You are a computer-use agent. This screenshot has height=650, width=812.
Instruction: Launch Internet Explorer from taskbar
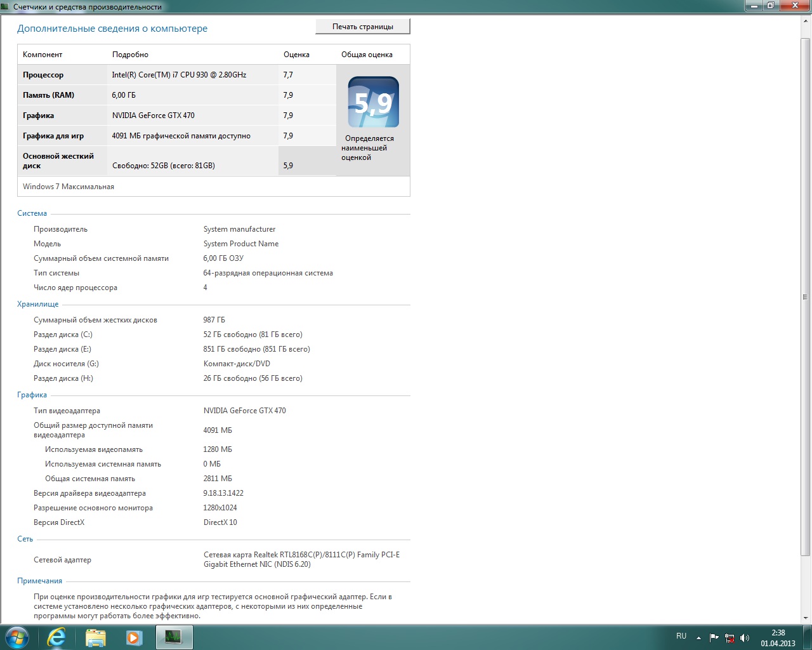tap(56, 637)
